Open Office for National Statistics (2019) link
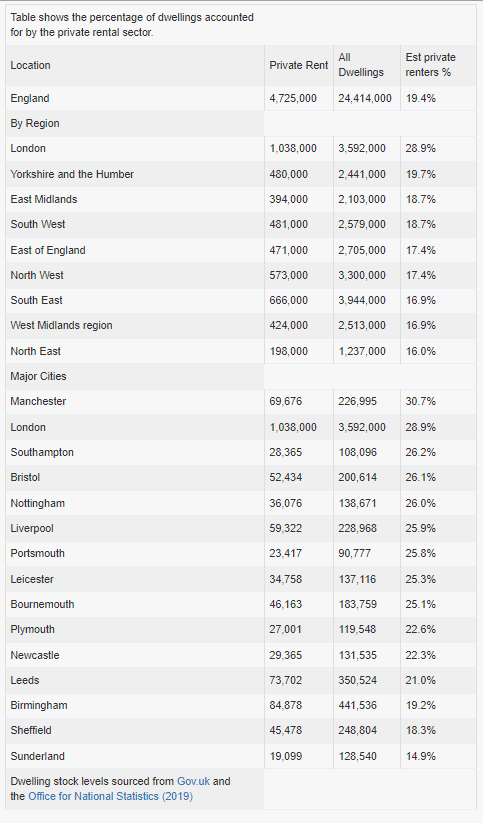Screen dimensions: 483x823 point(110,796)
